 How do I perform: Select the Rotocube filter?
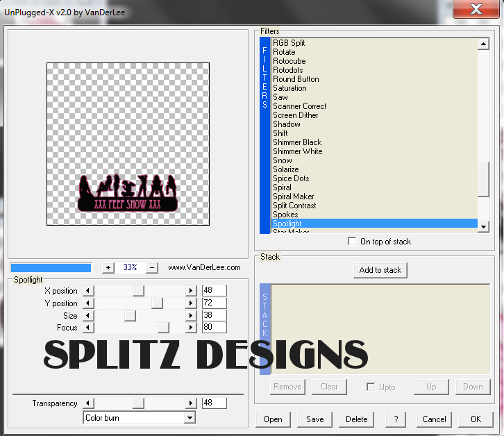pyautogui.click(x=374, y=61)
